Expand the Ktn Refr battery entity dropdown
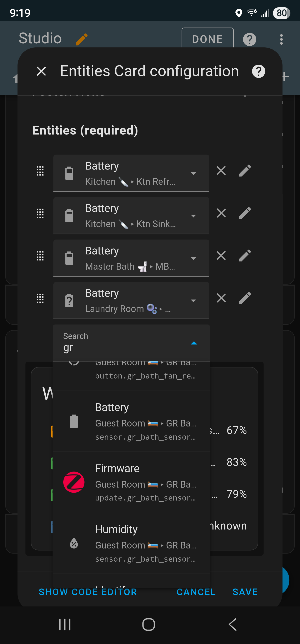 pyautogui.click(x=193, y=173)
